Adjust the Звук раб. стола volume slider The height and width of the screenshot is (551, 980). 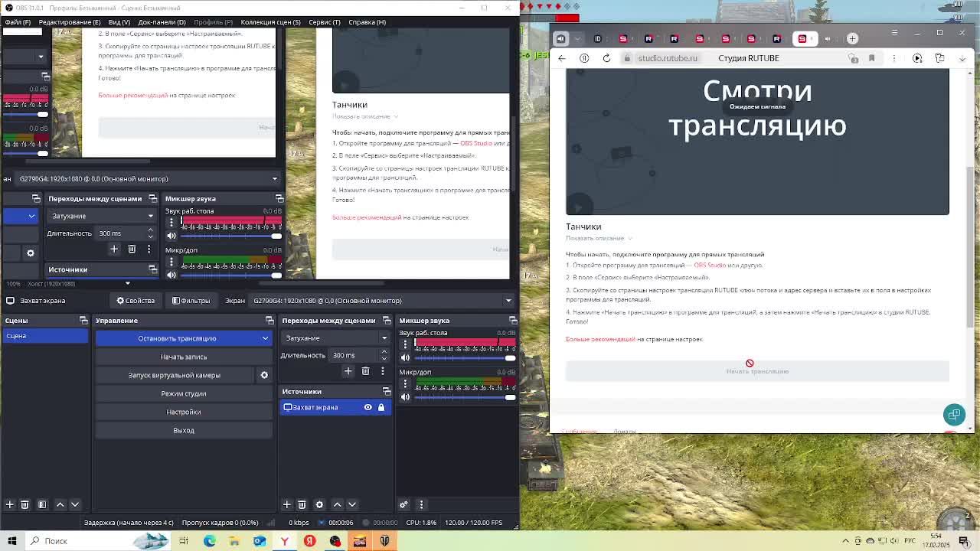pos(465,357)
